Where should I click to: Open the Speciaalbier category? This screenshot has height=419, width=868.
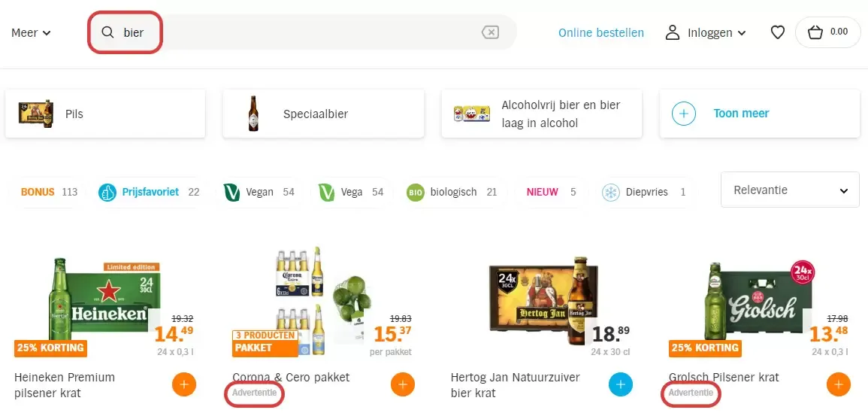click(323, 114)
